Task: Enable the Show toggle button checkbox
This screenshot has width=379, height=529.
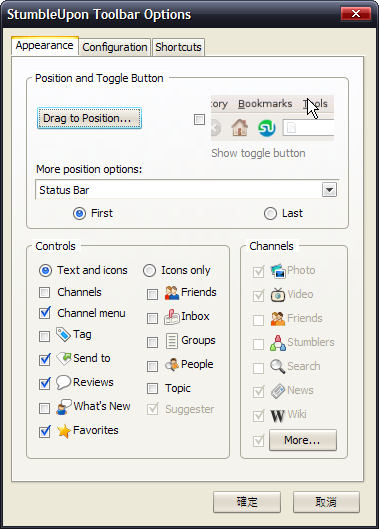Action: (199, 119)
